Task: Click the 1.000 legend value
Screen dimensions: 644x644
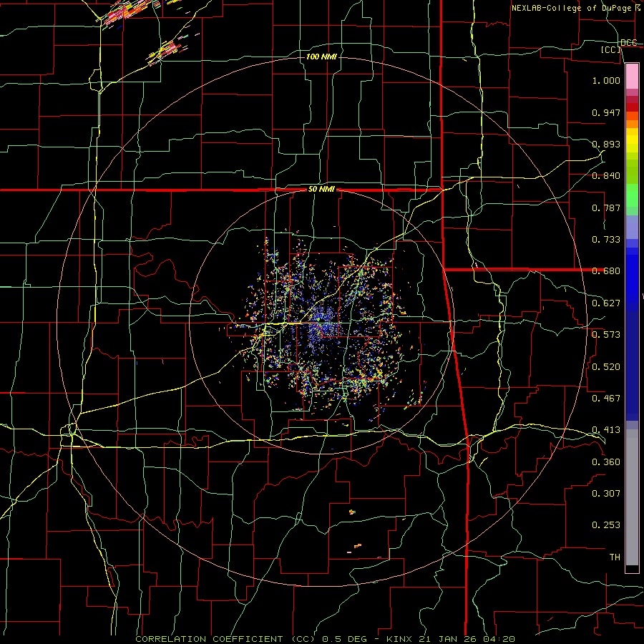Action: click(606, 80)
